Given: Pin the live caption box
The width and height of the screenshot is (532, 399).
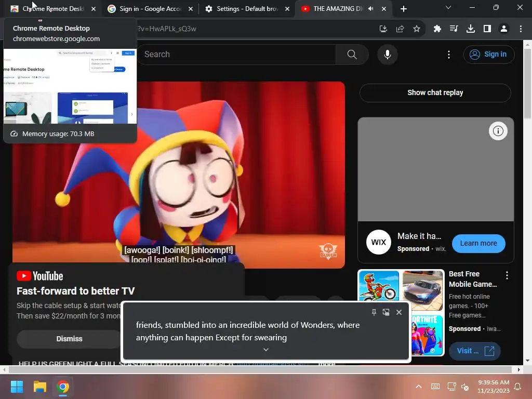Looking at the screenshot, I should (374, 312).
